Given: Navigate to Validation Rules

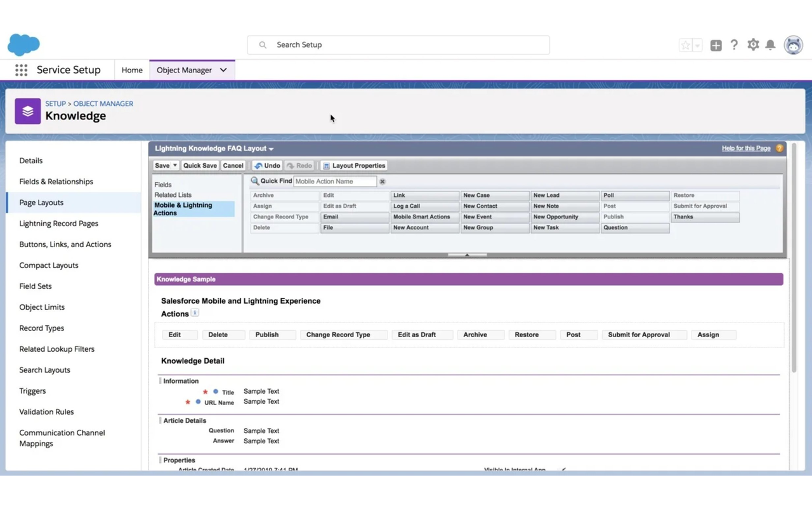Looking at the screenshot, I should point(46,412).
